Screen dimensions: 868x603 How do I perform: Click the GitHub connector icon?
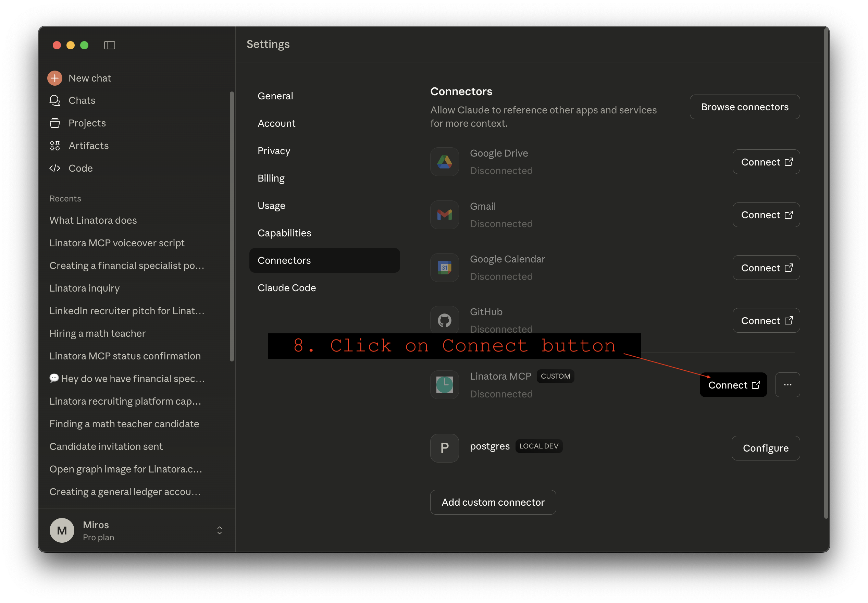coord(444,320)
